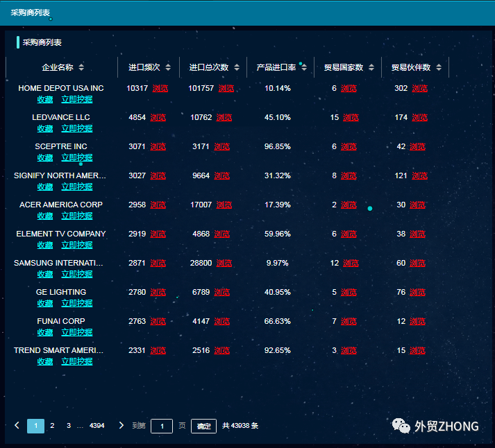Click 立即挖掘 for SIGNIFY NORTH AMER...

(77, 187)
